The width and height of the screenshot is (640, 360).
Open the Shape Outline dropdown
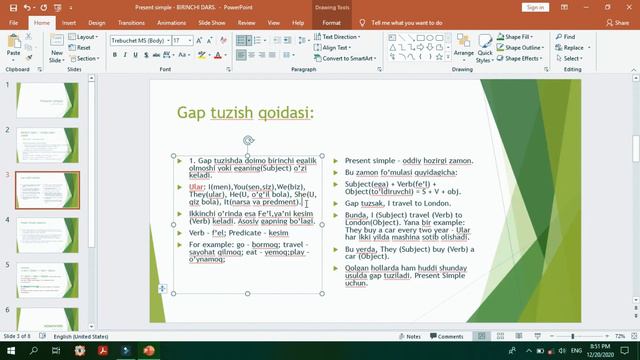(520, 47)
